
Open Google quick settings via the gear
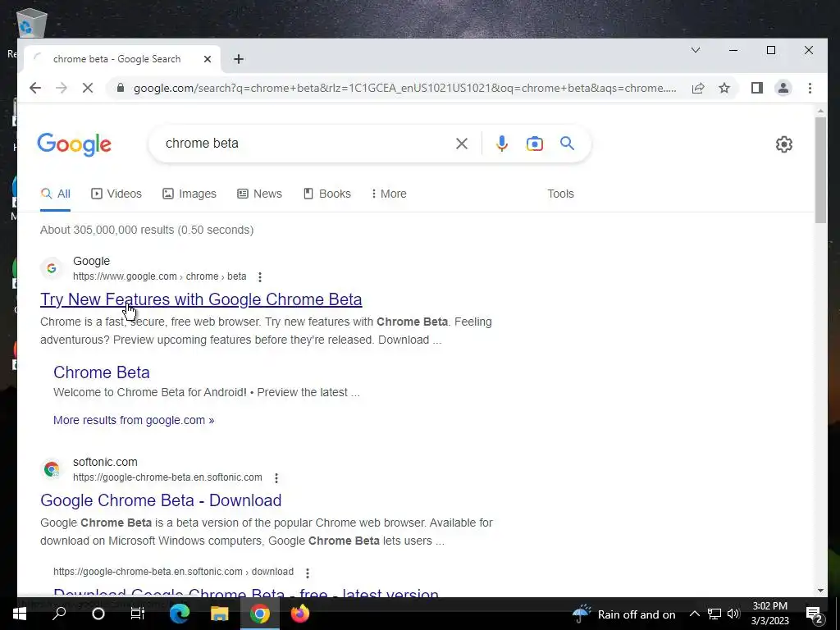784,144
